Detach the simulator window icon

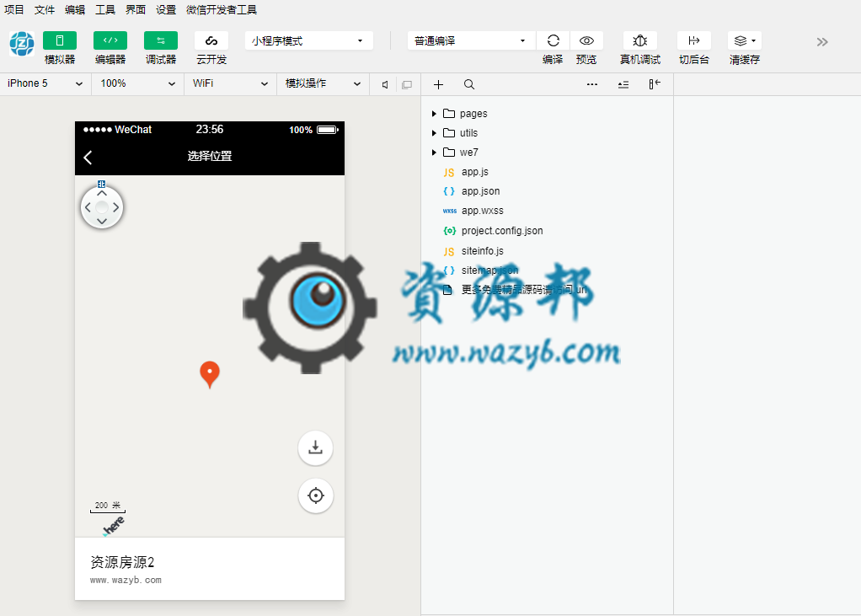click(407, 84)
